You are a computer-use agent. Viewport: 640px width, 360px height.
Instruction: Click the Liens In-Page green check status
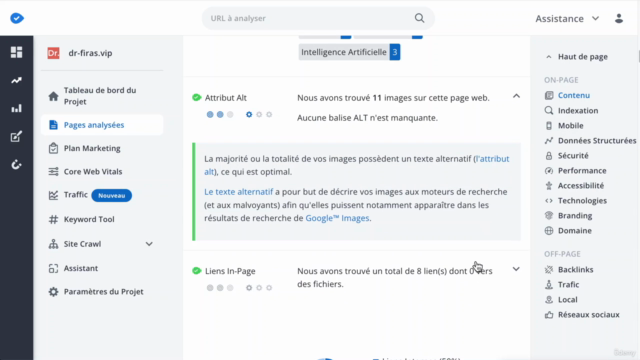pos(197,271)
